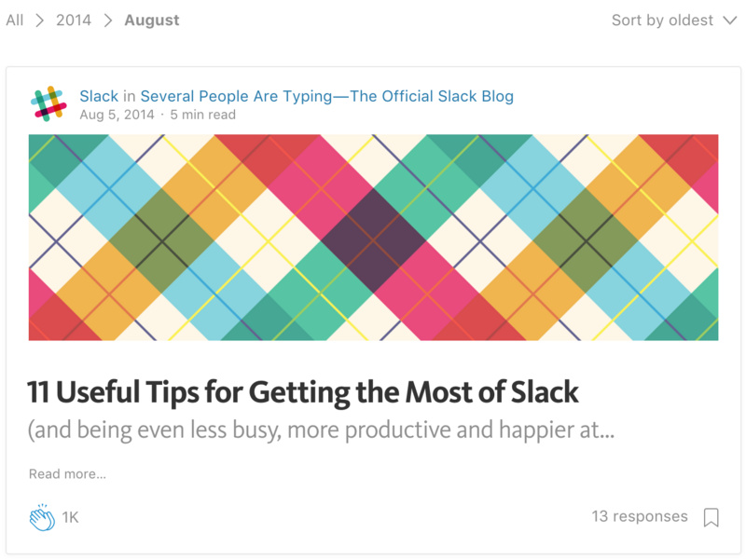This screenshot has height=560, width=746.
Task: Click the chevron between All and 2014
Action: click(x=40, y=20)
